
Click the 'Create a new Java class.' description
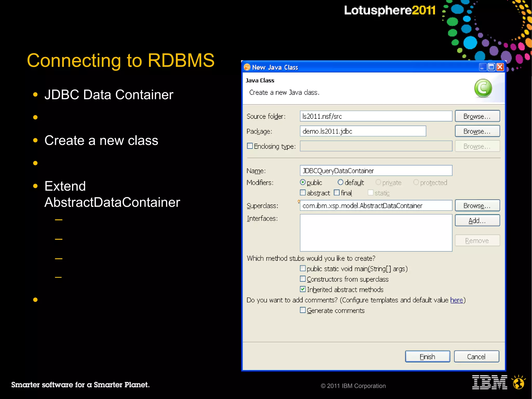(x=284, y=93)
